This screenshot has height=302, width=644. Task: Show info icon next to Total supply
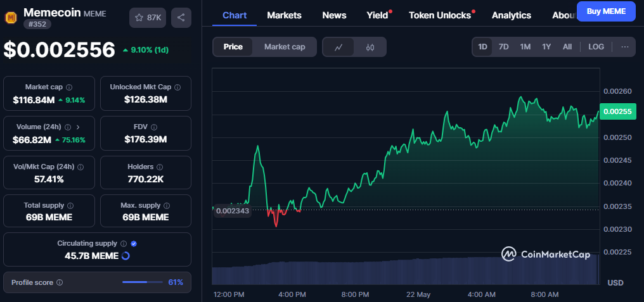[x=70, y=205]
